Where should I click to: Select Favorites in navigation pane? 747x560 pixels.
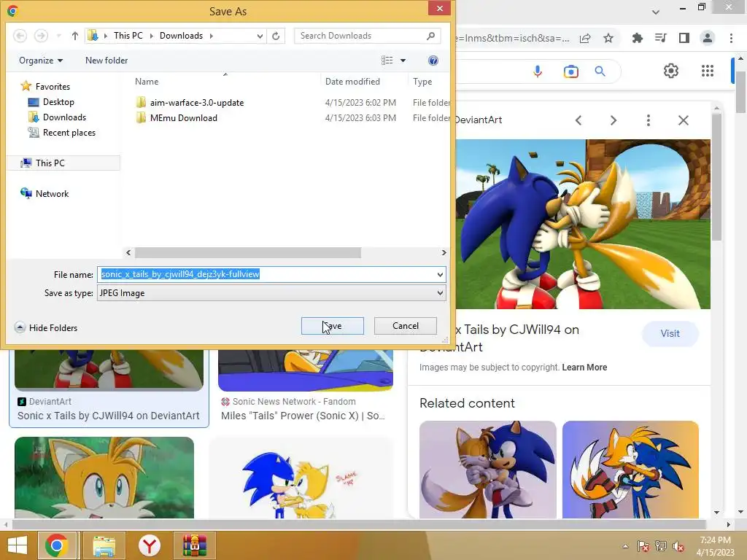[x=46, y=87]
